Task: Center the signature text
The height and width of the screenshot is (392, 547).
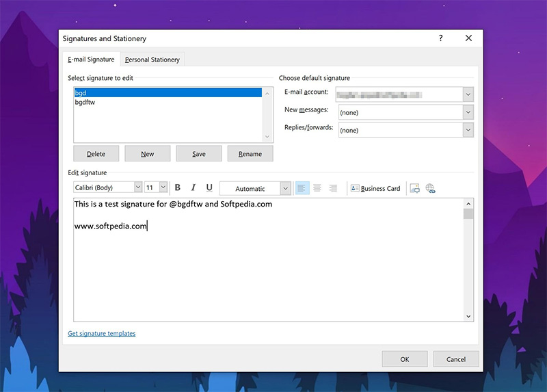Action: (317, 188)
